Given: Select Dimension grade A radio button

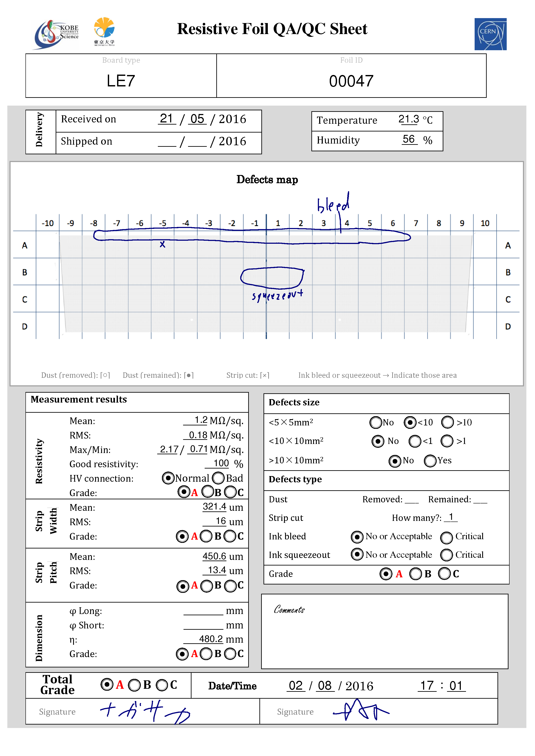Looking at the screenshot, I should [182, 654].
